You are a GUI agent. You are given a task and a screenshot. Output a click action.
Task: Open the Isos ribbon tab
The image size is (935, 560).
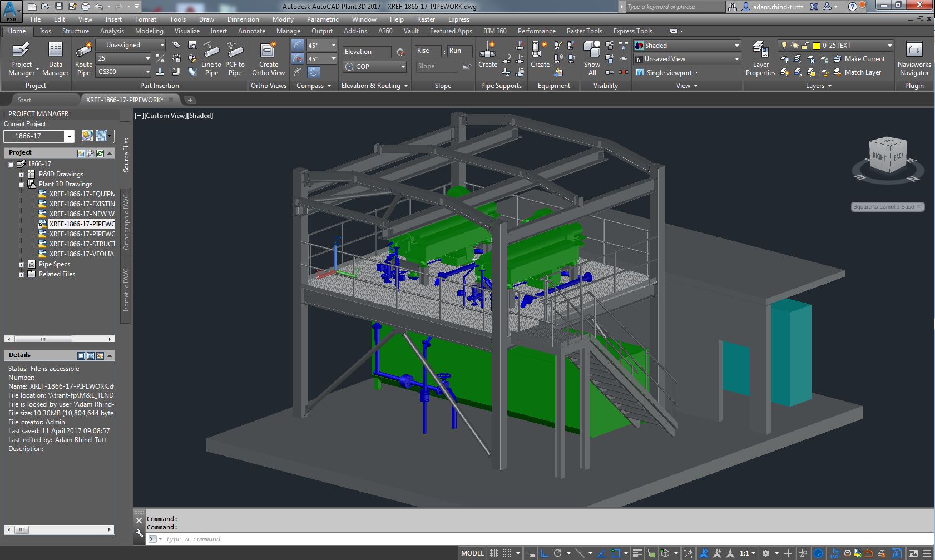coord(45,31)
